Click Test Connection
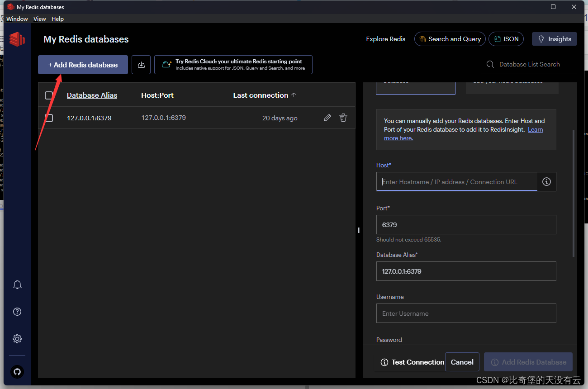The image size is (588, 389). pos(412,362)
